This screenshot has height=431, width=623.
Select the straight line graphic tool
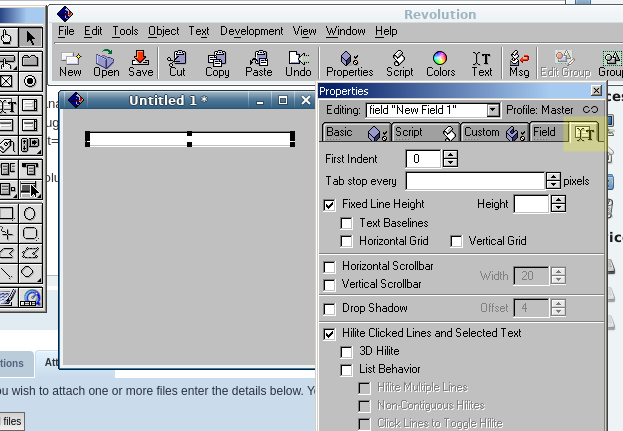tap(7, 273)
